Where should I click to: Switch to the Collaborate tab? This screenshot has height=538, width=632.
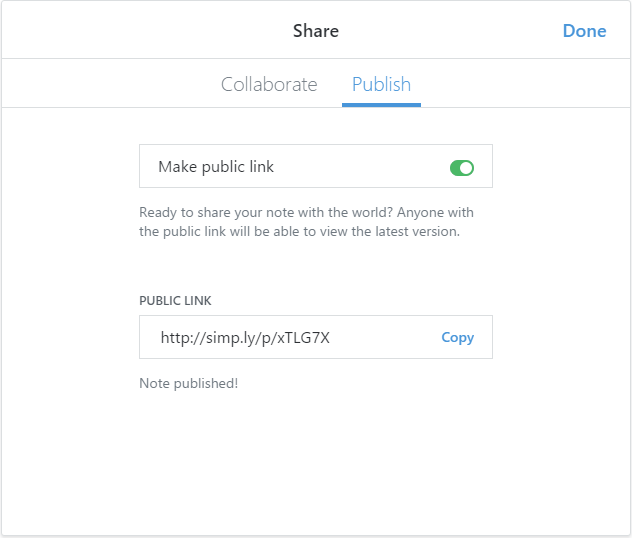[x=269, y=84]
